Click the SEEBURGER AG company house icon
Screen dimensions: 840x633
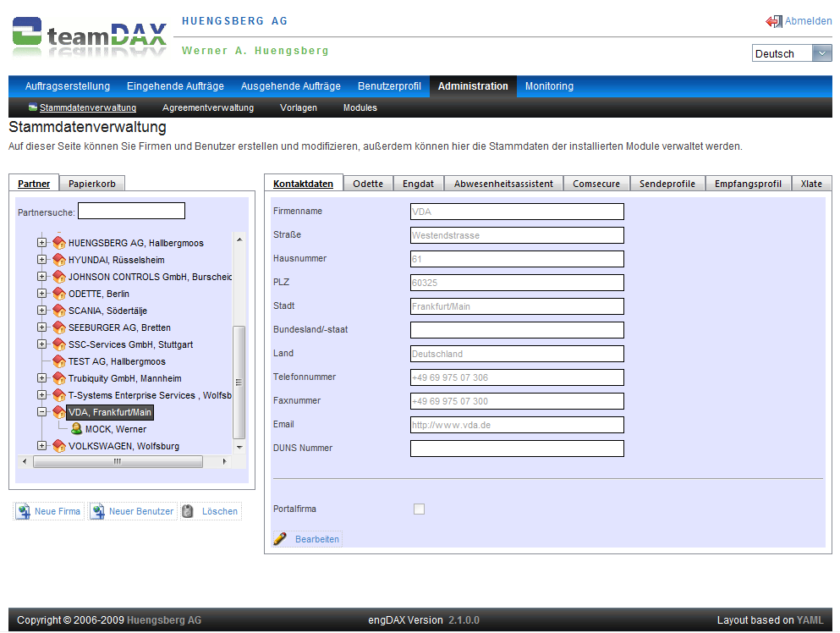click(x=59, y=328)
